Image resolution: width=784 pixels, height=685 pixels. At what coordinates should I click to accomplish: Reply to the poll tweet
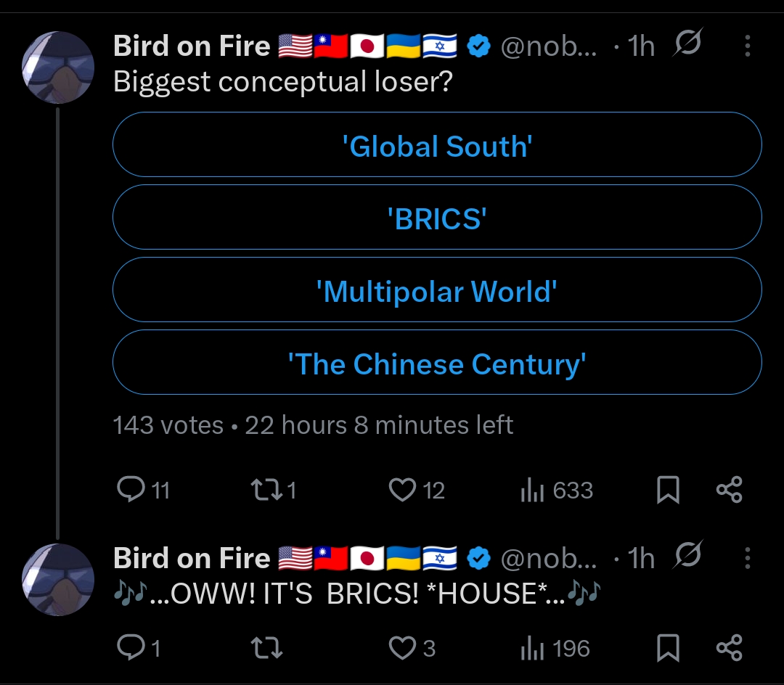[131, 491]
